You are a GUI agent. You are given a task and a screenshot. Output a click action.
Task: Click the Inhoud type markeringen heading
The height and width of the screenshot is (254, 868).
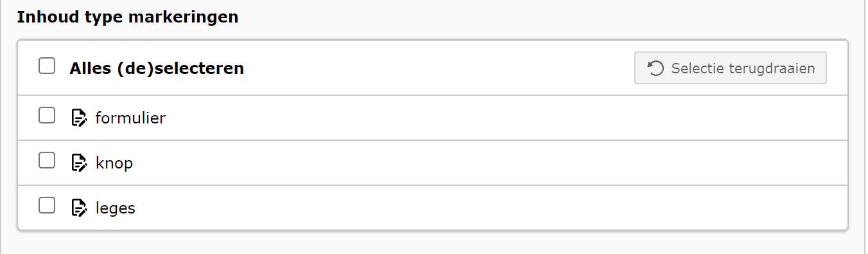(x=128, y=17)
